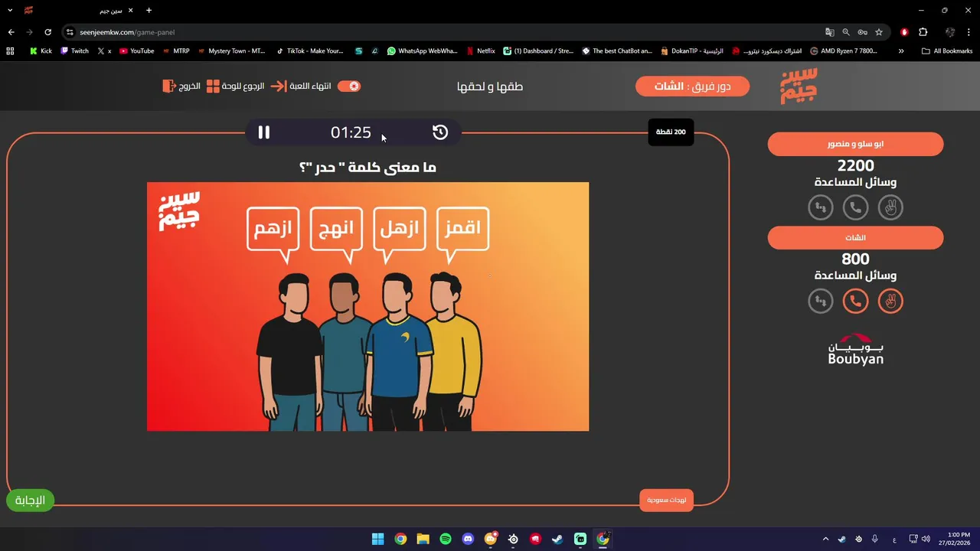Use the two-fingers lifeline for الشات team

click(x=890, y=302)
